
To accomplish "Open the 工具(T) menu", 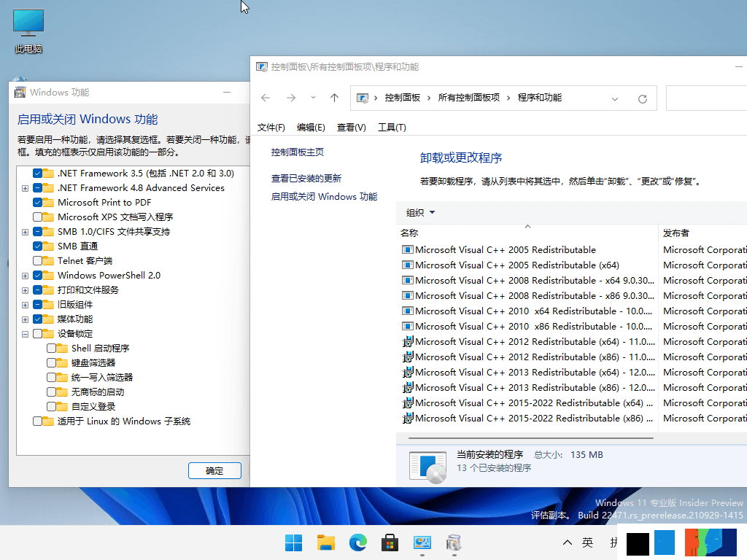I will 392,127.
